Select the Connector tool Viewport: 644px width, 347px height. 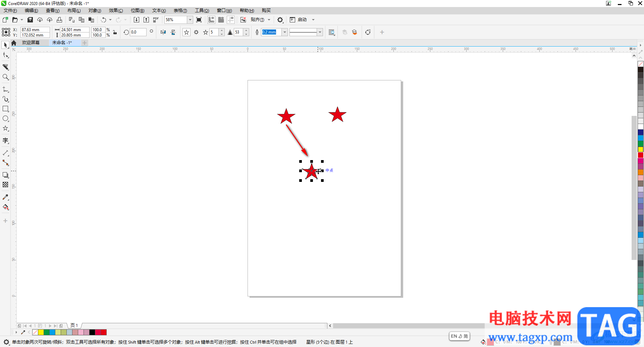pyautogui.click(x=5, y=163)
